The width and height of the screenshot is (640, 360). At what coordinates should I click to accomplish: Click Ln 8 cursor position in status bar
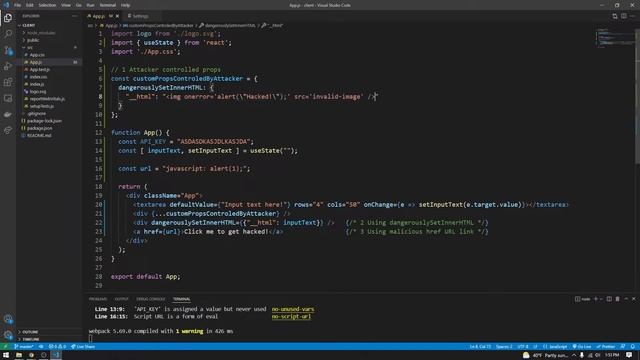pos(480,347)
